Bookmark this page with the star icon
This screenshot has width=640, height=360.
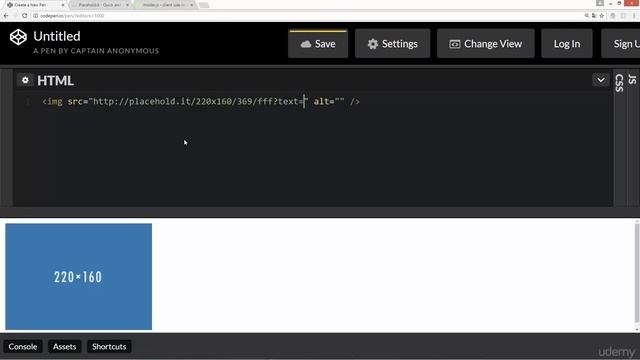click(602, 16)
